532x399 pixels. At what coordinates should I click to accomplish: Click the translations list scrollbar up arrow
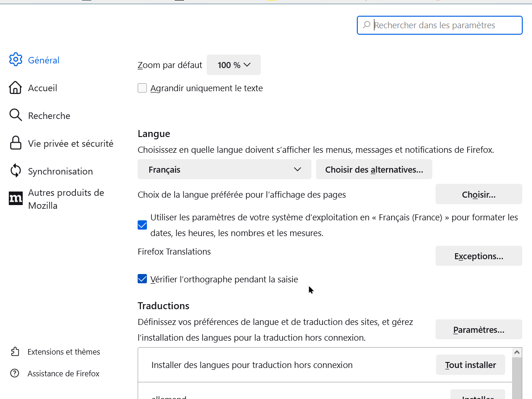point(517,353)
